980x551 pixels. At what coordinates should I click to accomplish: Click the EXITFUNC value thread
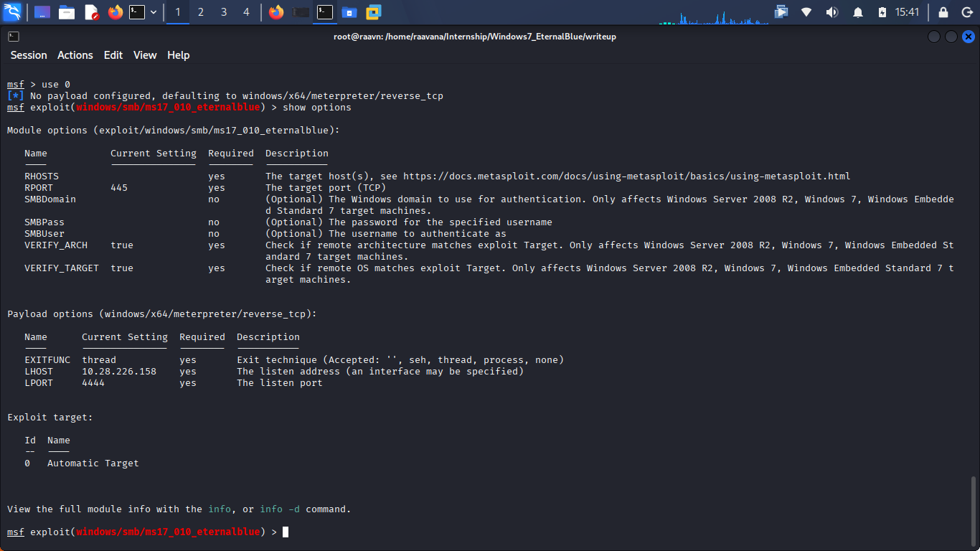99,360
